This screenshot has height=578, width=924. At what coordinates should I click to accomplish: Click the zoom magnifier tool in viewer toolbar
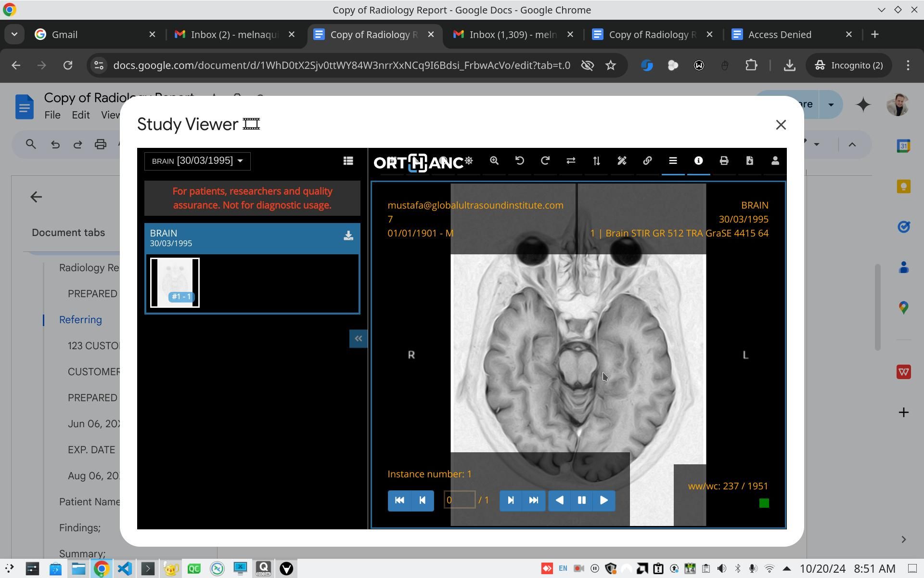(494, 161)
